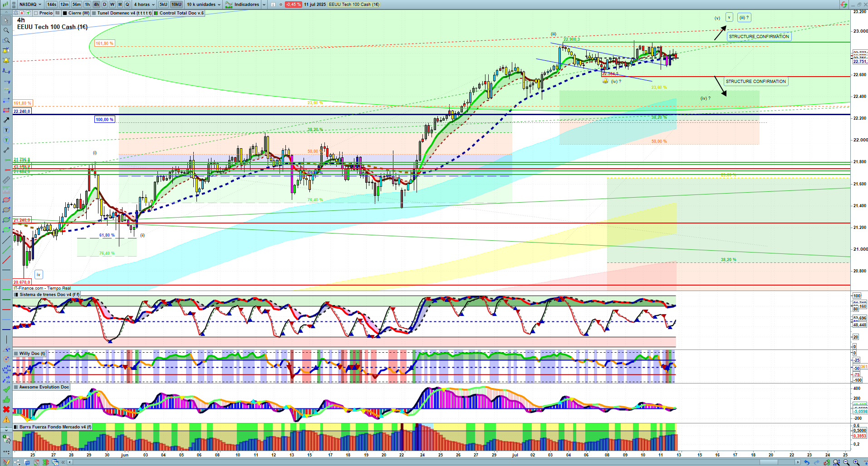Switch to the 144s timeframe
This screenshot has width=868, height=466.
(x=52, y=5)
